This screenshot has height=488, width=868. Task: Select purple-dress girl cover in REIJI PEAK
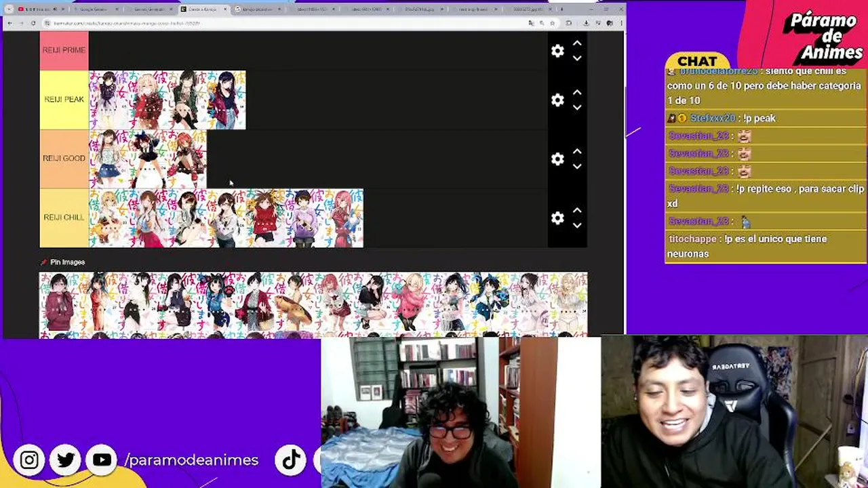pos(108,100)
